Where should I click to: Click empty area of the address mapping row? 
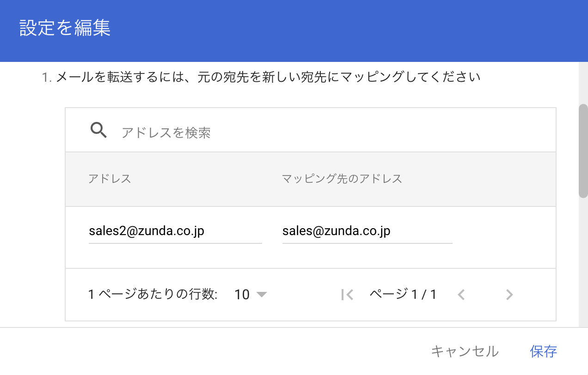[504, 237]
